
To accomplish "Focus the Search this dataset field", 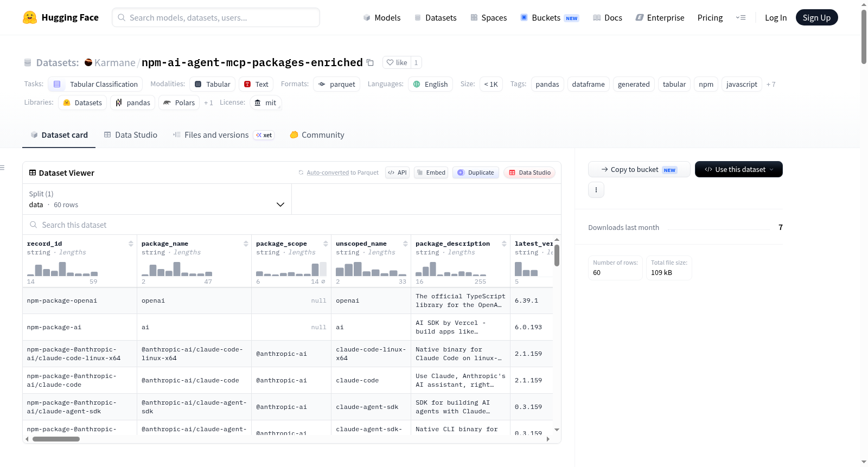I will pos(292,225).
